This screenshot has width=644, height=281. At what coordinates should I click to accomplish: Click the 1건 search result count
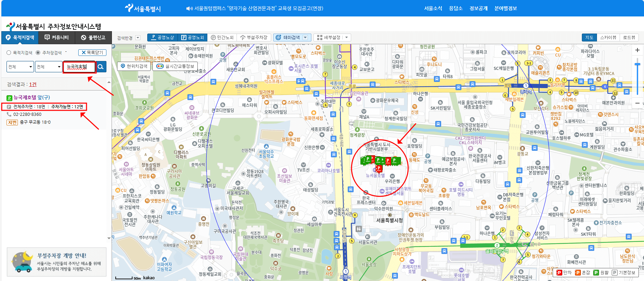pos(33,85)
